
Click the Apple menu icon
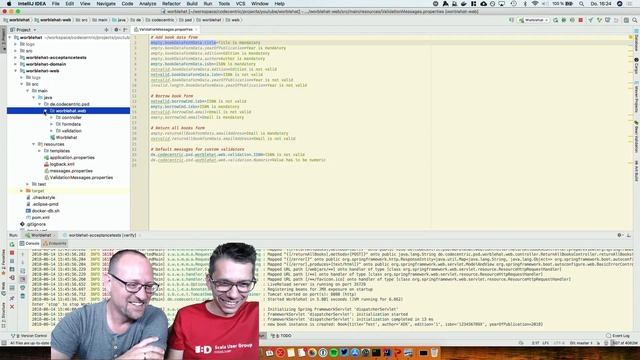[9, 4]
